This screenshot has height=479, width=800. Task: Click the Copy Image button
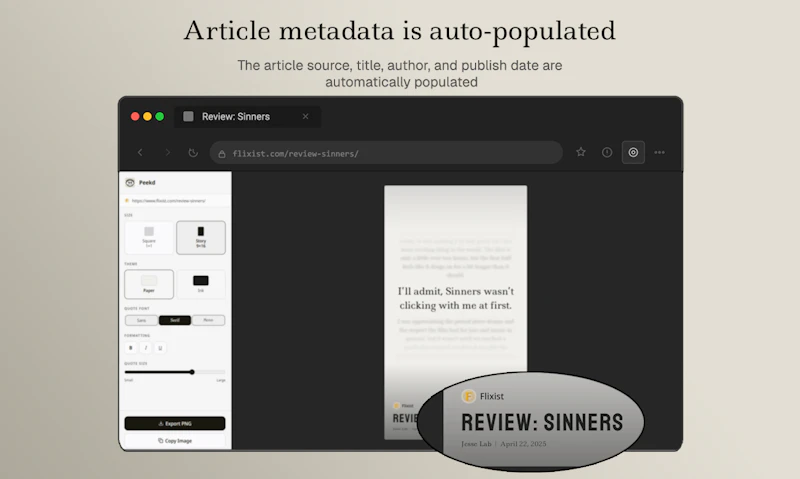tap(175, 441)
